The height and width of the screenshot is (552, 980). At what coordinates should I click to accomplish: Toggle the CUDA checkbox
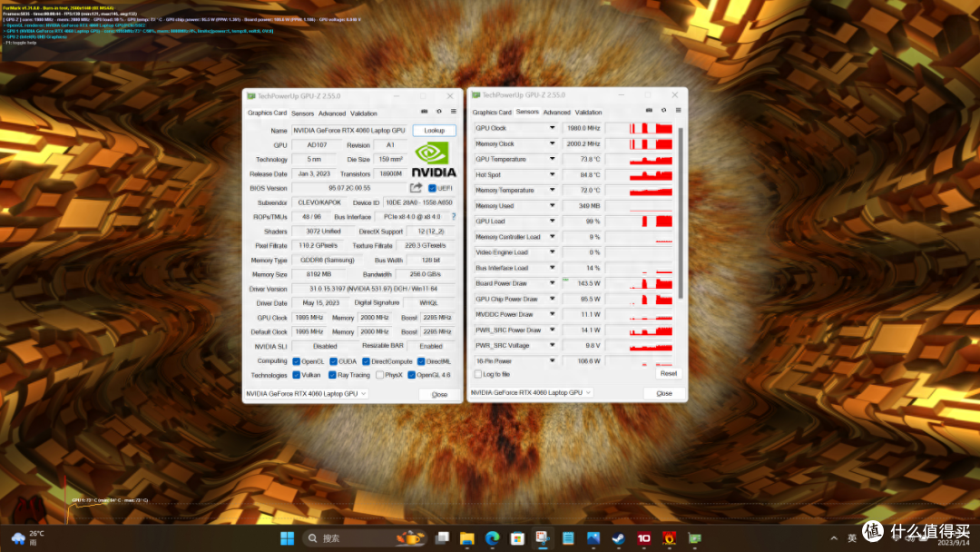[x=333, y=361]
